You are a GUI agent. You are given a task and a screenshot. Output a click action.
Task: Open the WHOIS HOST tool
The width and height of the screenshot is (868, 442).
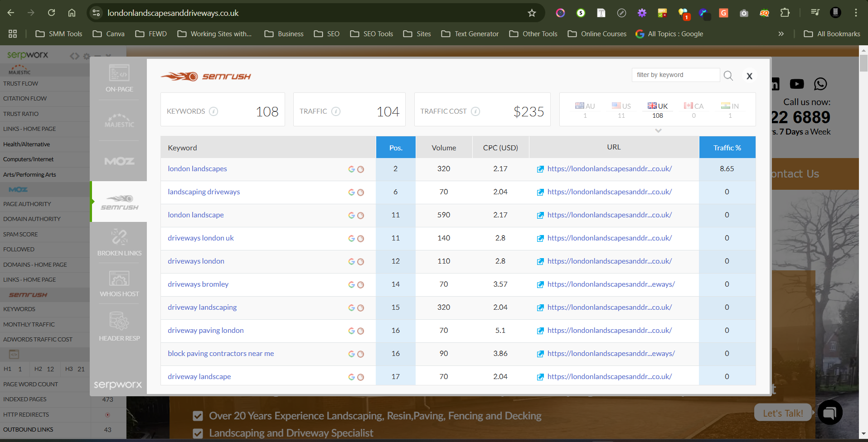click(119, 283)
